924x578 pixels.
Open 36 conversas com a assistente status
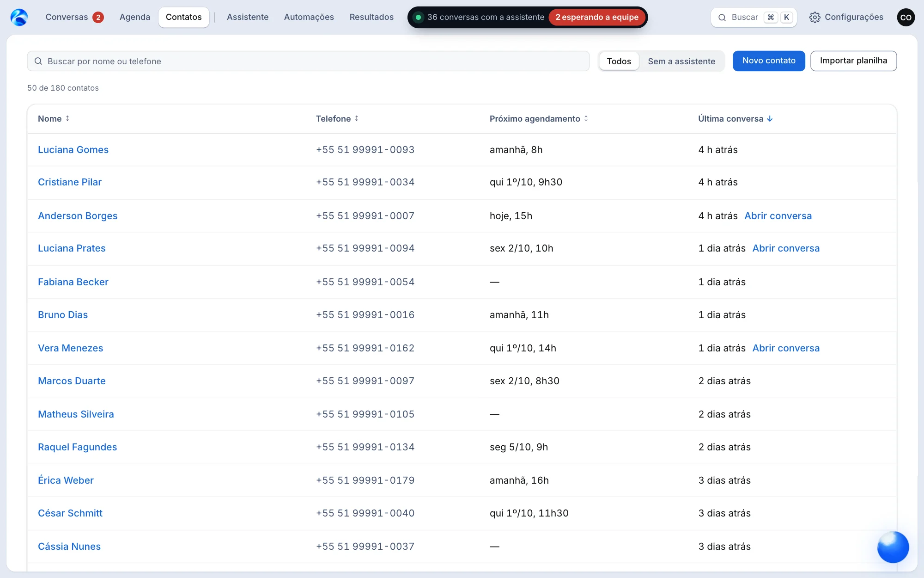pos(486,17)
